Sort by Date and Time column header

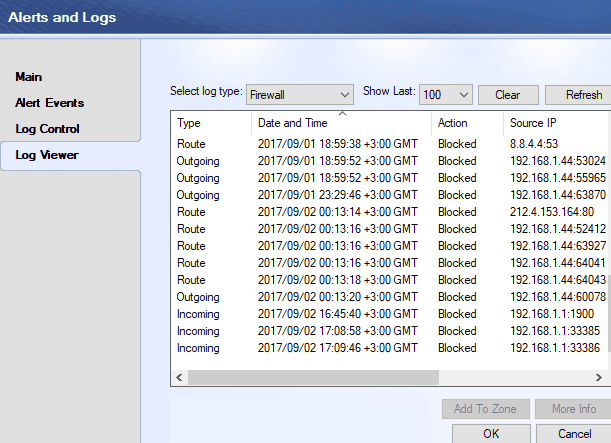(292, 123)
